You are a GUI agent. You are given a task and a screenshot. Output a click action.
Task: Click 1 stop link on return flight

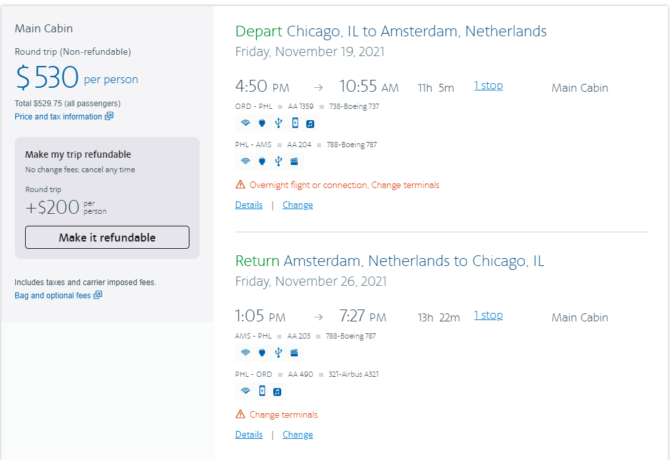point(488,316)
